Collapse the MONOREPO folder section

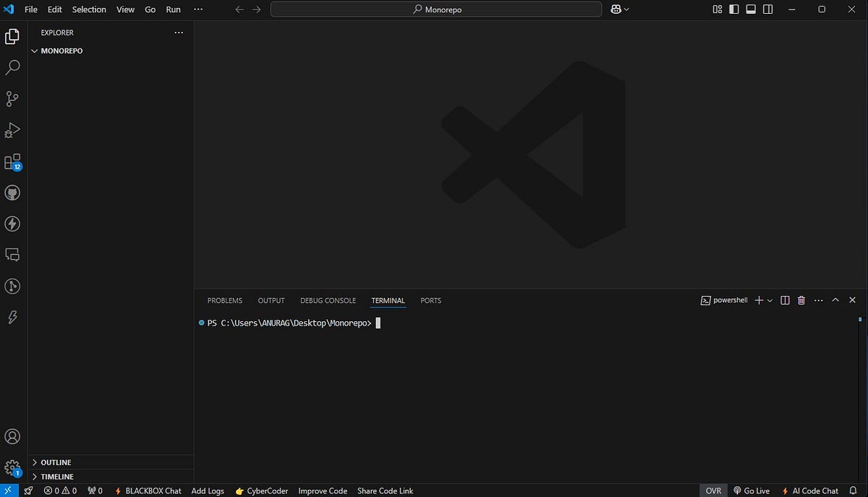(34, 51)
